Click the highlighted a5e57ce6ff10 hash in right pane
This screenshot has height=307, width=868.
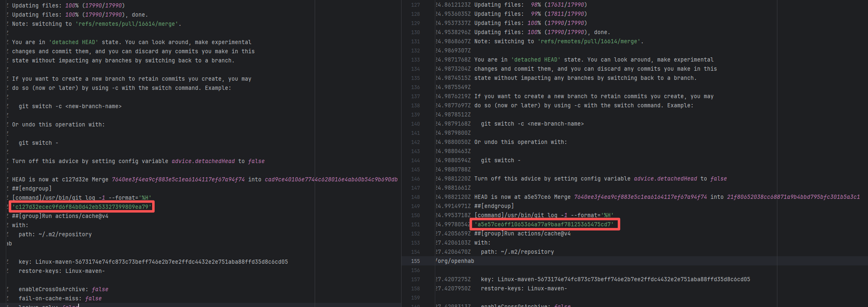[544, 224]
